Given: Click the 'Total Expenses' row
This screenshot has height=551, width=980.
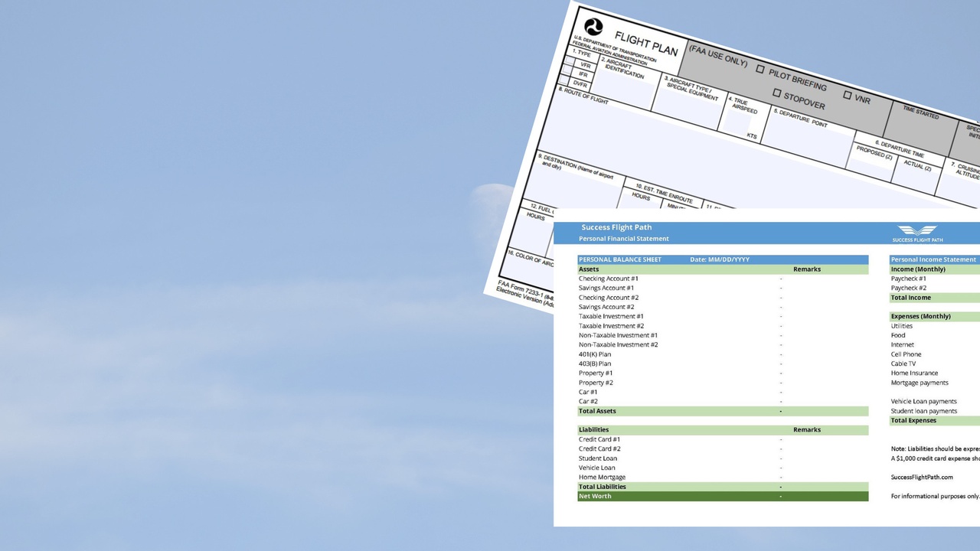Looking at the screenshot, I should coord(934,420).
